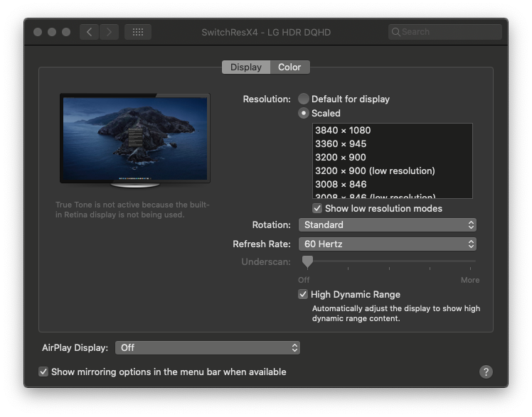The image size is (532, 417).
Task: Minimize the preferences window
Action: click(52, 32)
